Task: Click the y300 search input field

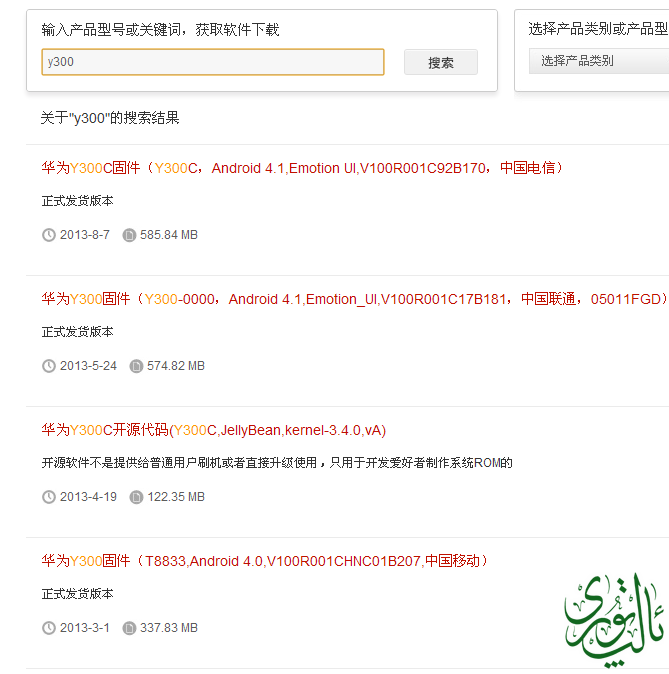Action: coord(213,62)
